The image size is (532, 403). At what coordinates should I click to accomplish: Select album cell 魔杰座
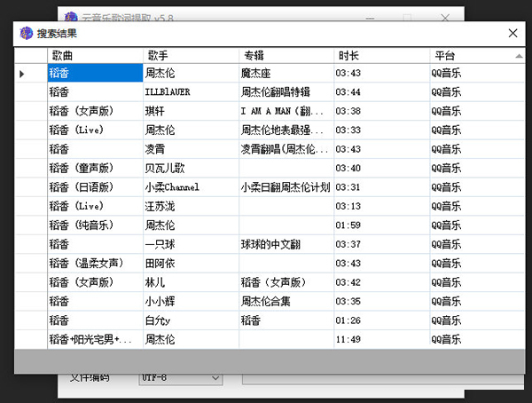pyautogui.click(x=286, y=73)
